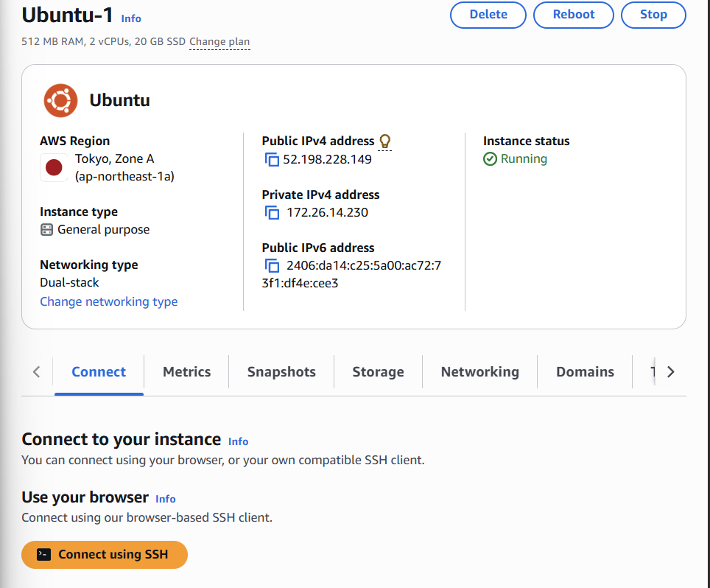Click the Delete instance button

pos(488,15)
